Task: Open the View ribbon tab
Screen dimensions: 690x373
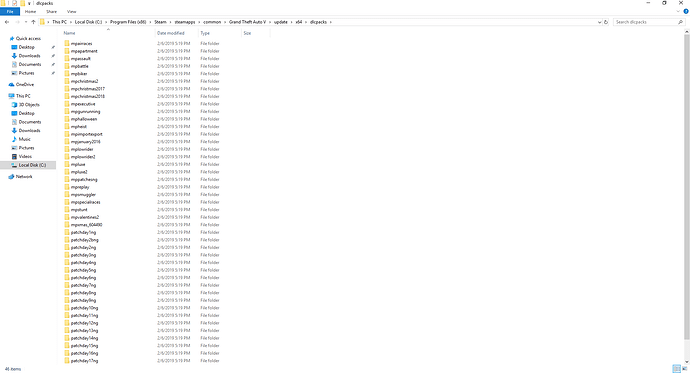Action: coord(71,11)
